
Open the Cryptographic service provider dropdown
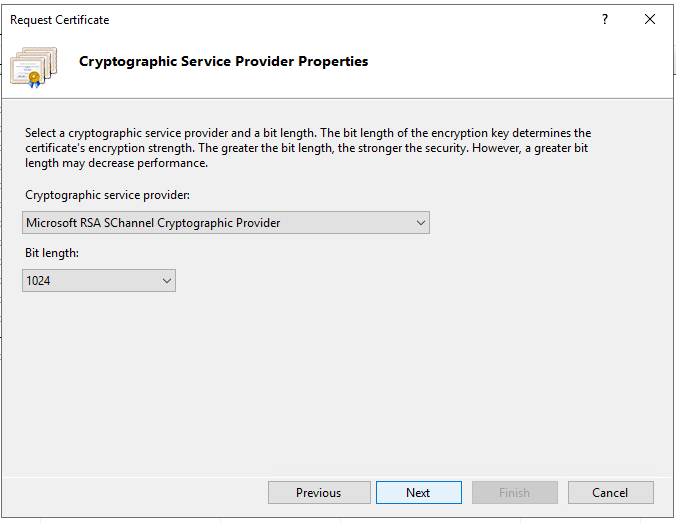pos(226,223)
